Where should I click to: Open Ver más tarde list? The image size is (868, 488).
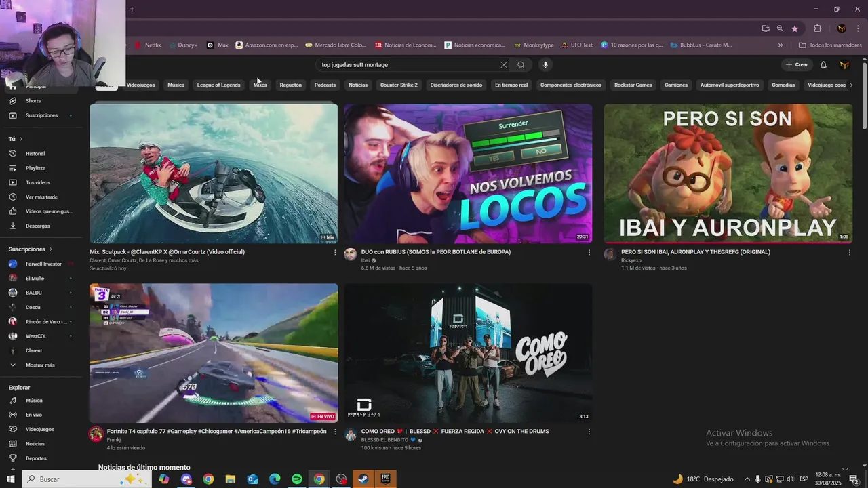41,197
